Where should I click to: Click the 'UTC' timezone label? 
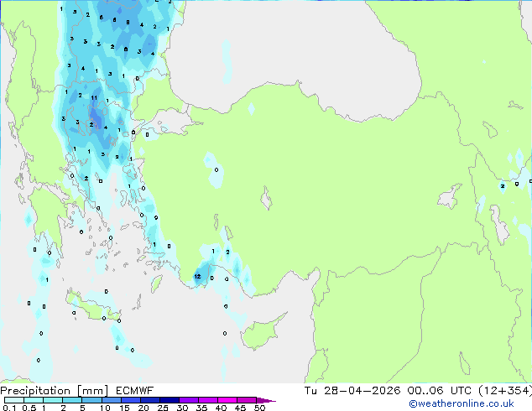(461, 391)
